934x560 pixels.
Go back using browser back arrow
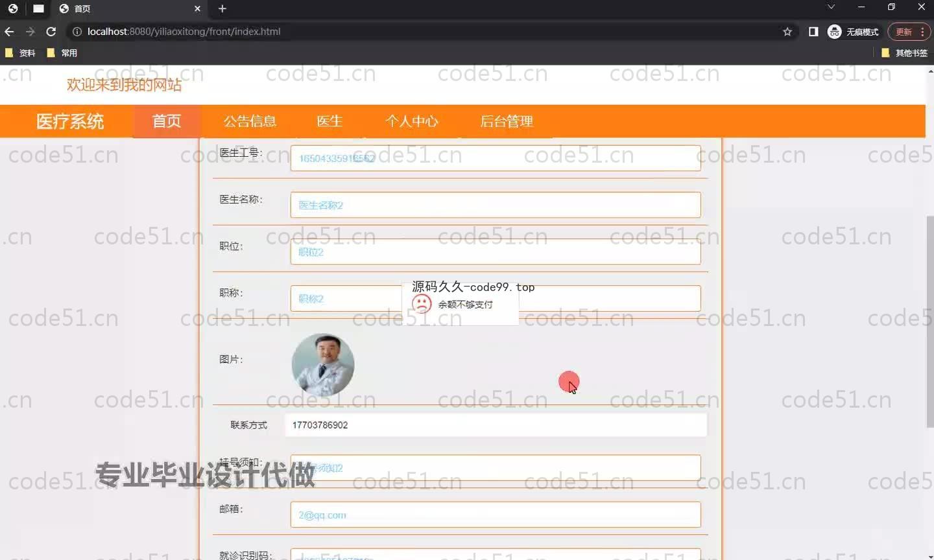point(9,31)
